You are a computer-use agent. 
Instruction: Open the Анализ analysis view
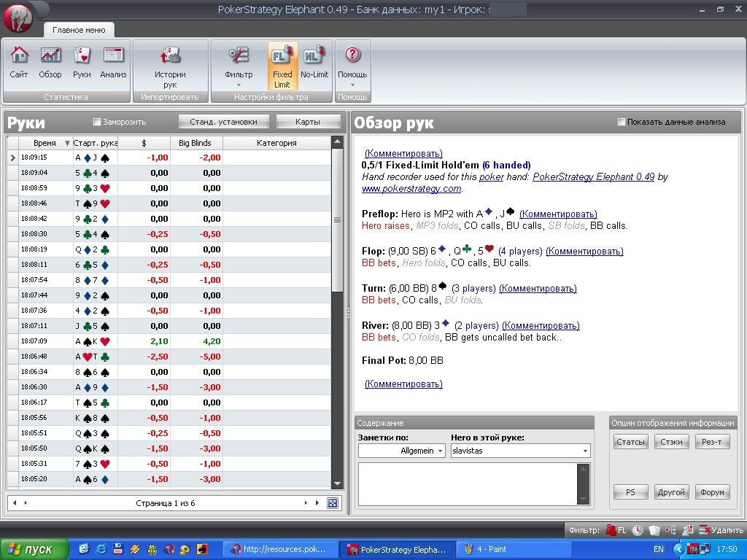[113, 63]
